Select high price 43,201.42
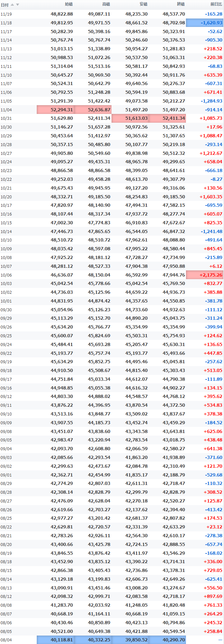The width and height of the screenshot is (224, 644). (x=99, y=518)
